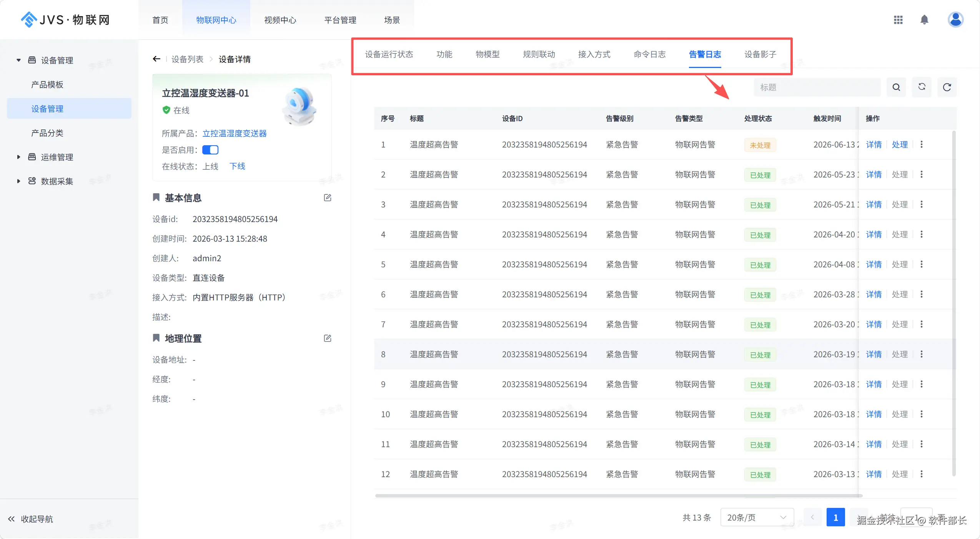Screen dimensions: 980x539
Task: Switch to 设备运行状态 tab
Action: point(389,55)
